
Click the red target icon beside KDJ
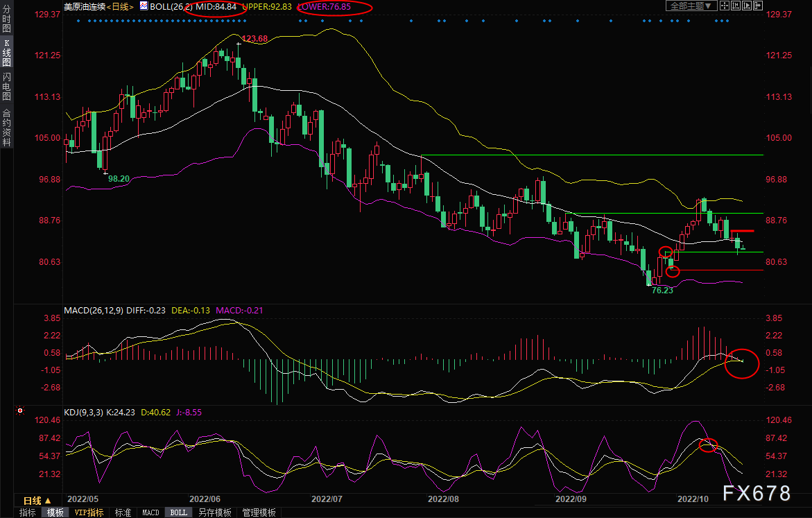(x=20, y=411)
